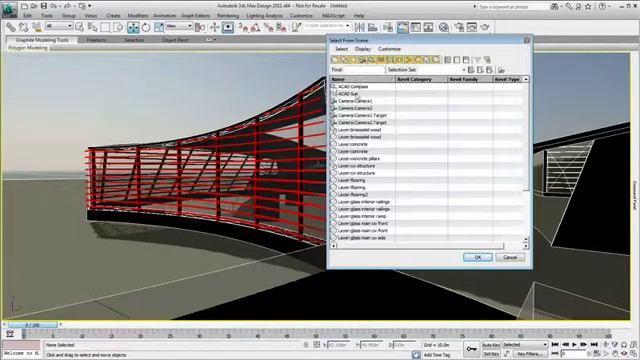Open the 3ds Max application button menu
The image size is (640, 360).
[x=9, y=10]
